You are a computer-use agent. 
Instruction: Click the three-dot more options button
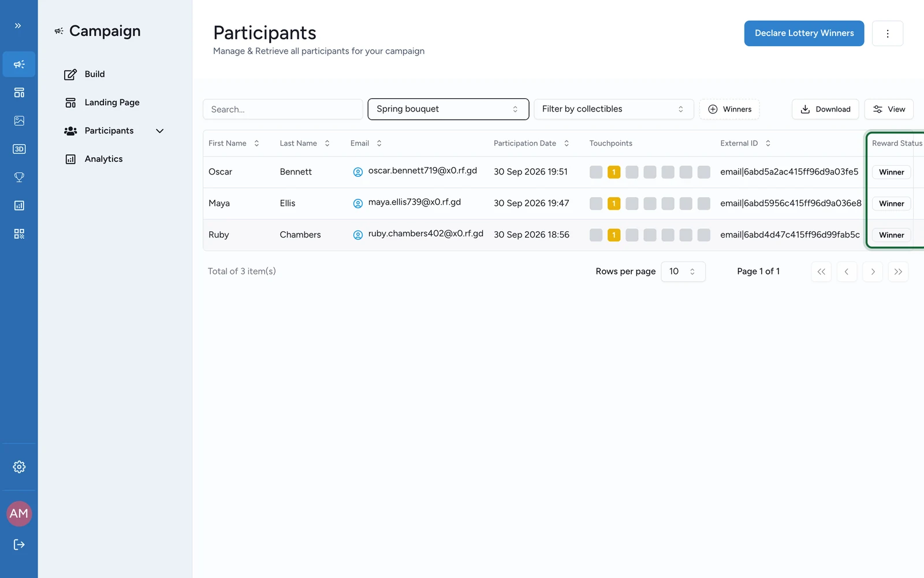(888, 34)
